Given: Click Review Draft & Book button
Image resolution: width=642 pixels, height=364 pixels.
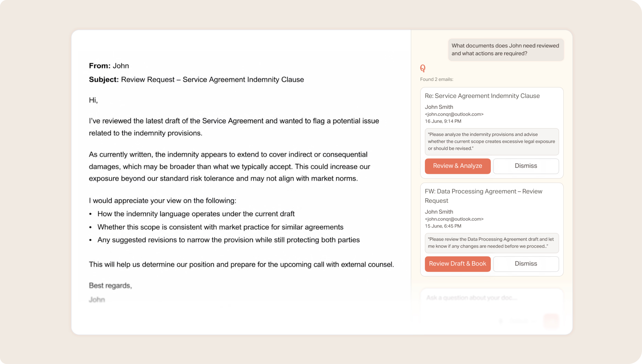Looking at the screenshot, I should point(457,264).
